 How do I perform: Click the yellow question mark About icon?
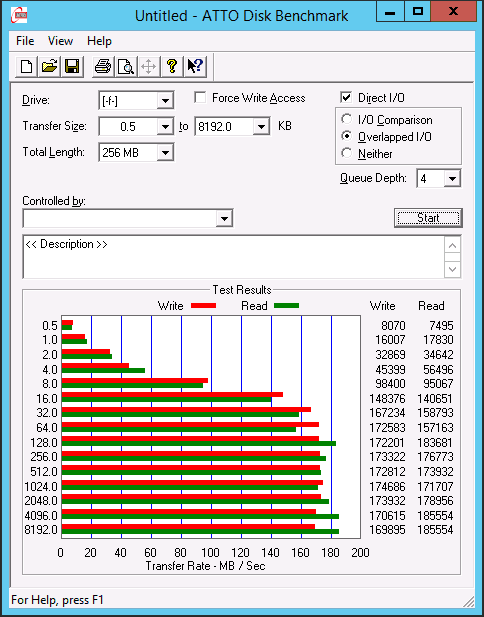[172, 66]
